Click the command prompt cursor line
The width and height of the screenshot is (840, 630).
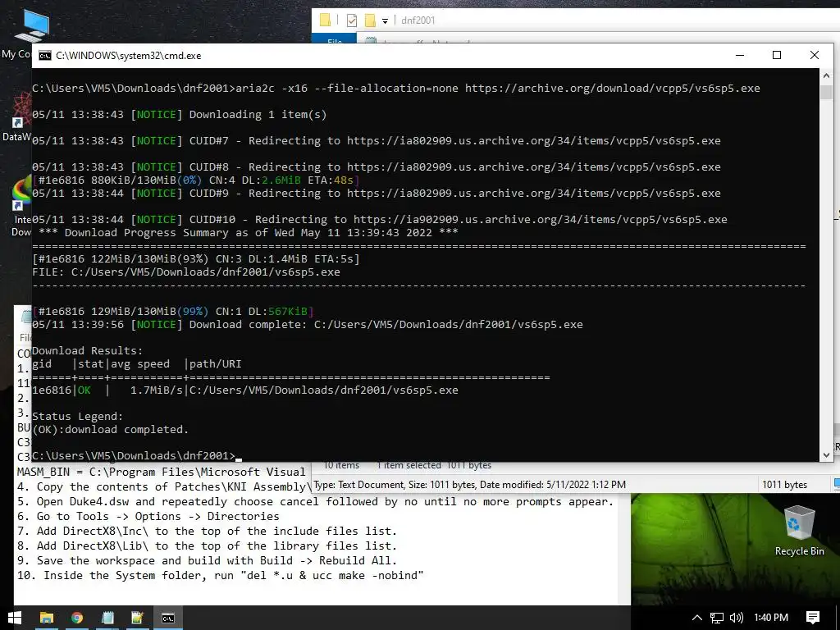pos(137,456)
